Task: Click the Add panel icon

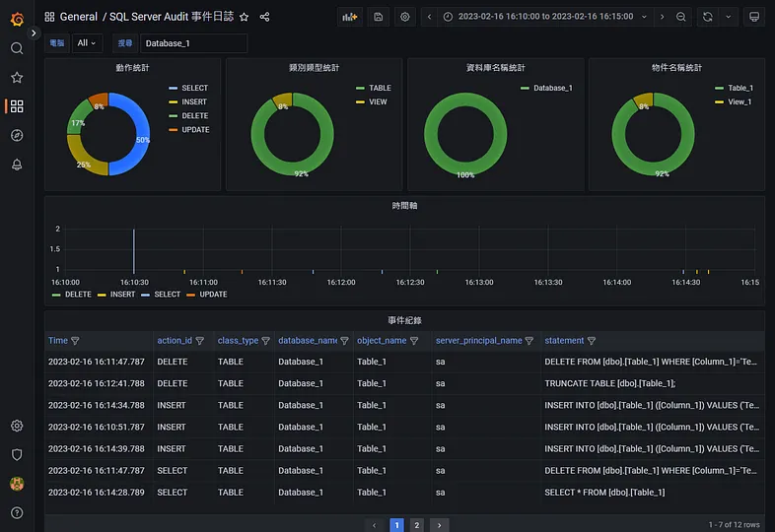Action: (350, 17)
